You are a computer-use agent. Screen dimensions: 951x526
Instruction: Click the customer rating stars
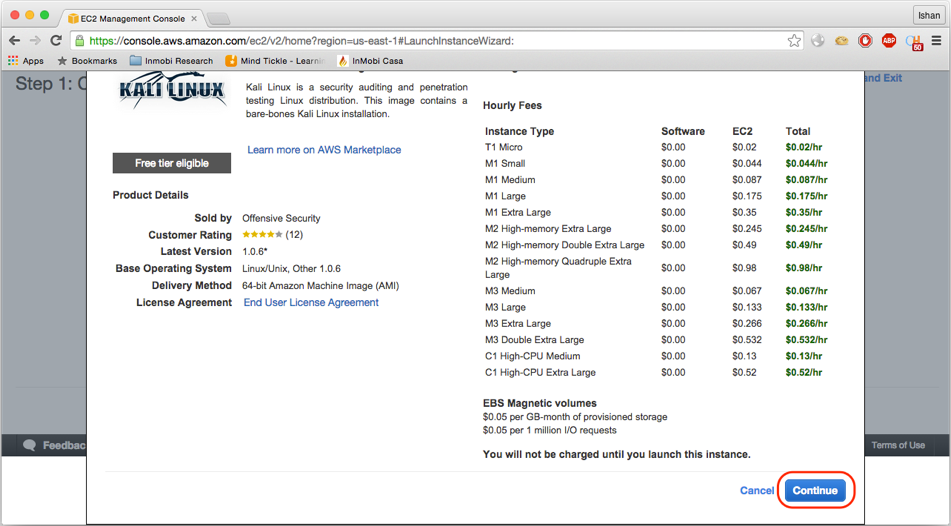(x=262, y=234)
